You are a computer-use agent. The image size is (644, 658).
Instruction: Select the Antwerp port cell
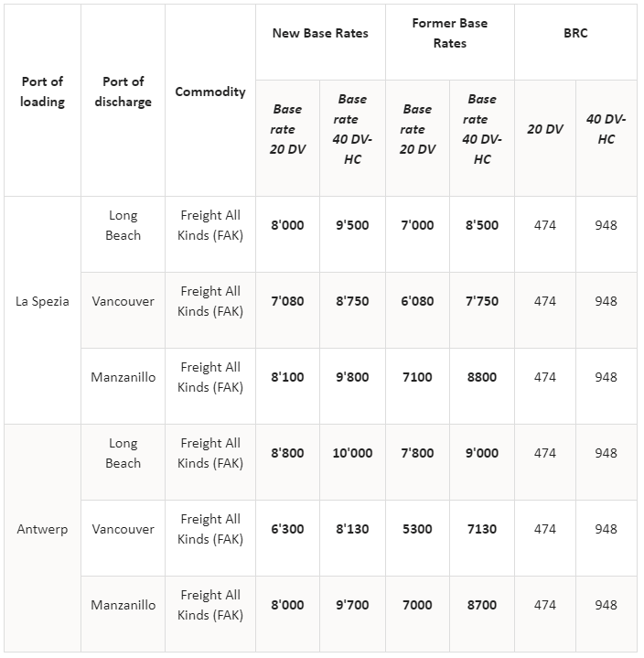pyautogui.click(x=42, y=529)
